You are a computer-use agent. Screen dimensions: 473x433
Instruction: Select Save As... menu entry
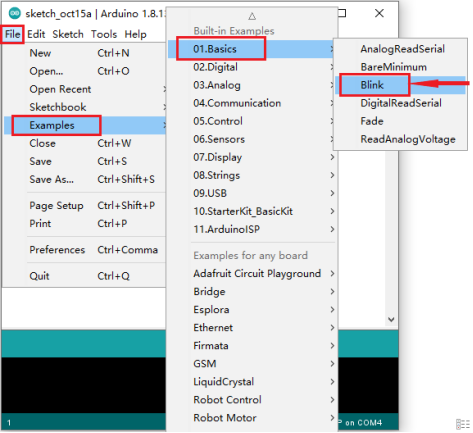coord(85,179)
